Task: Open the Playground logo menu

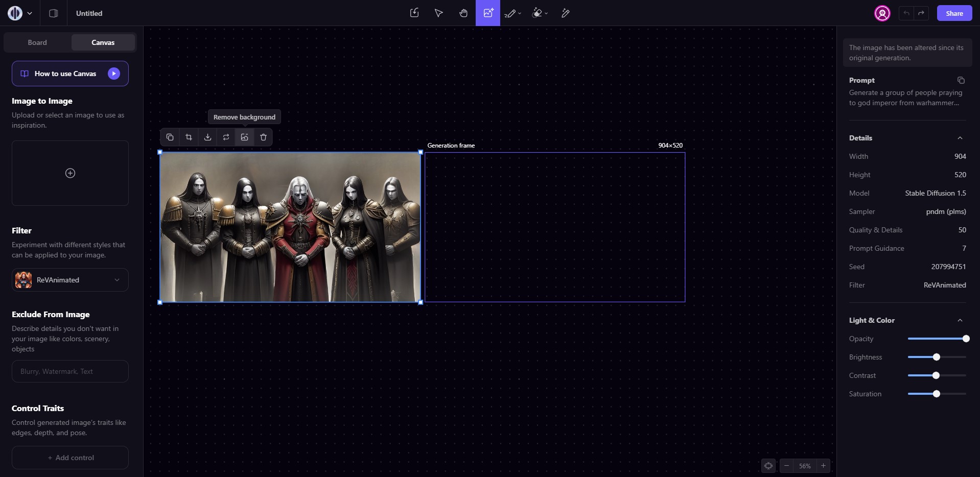Action: (x=15, y=13)
